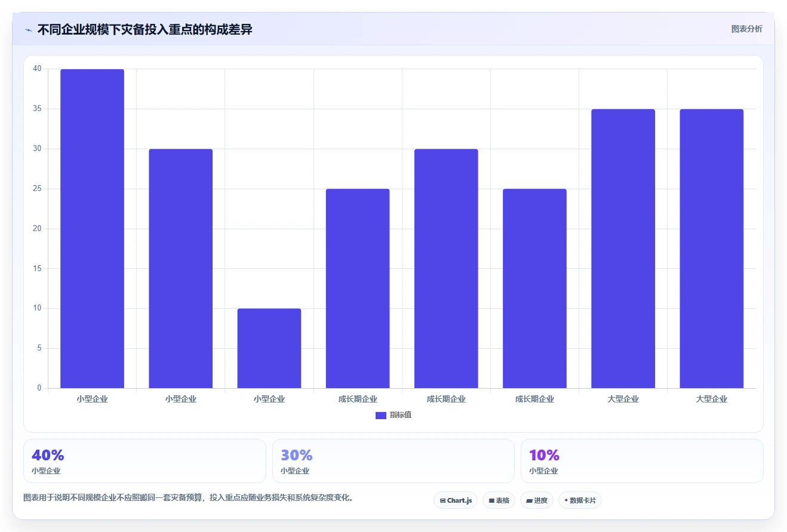Click the 指标值 legend text
Screen dimensions: 787x532
point(401,415)
